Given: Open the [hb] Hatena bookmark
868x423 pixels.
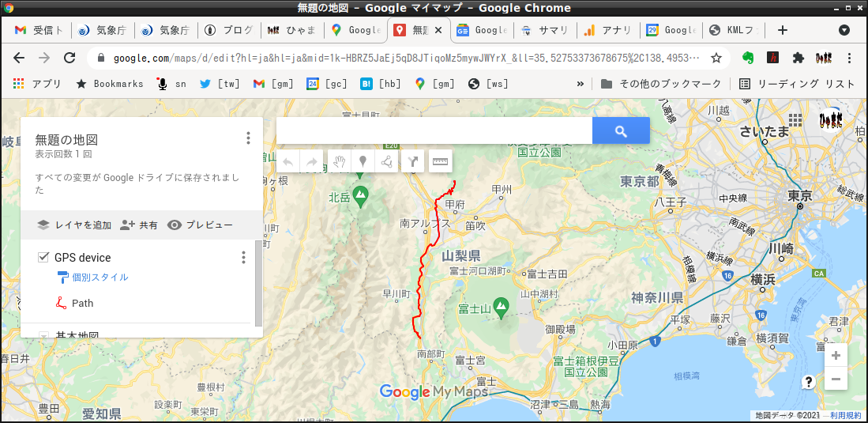Looking at the screenshot, I should pos(381,84).
